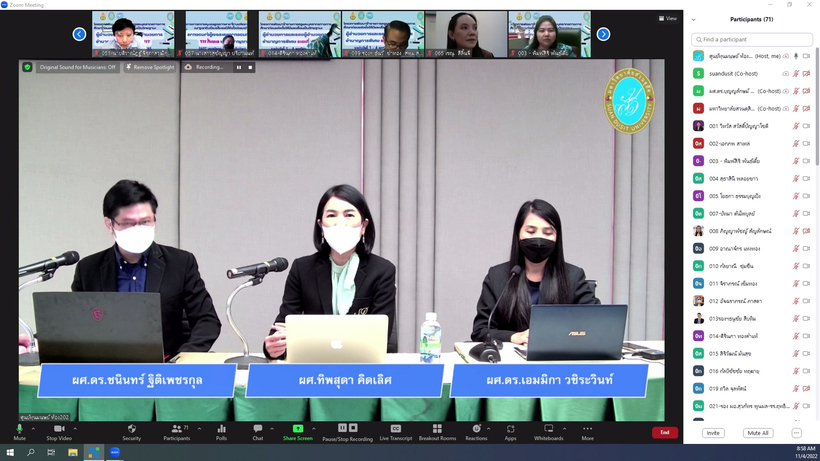This screenshot has width=820, height=461.
Task: Open the Reactions menu
Action: coord(476,432)
